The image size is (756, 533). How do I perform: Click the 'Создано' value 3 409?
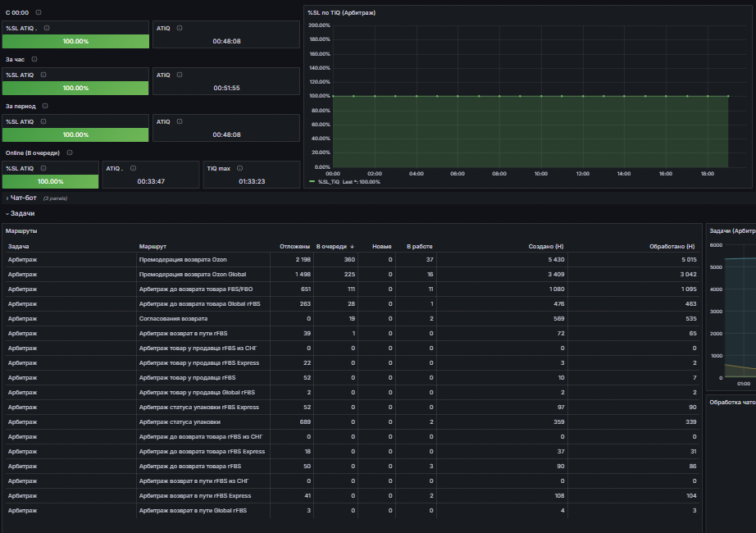coord(556,275)
